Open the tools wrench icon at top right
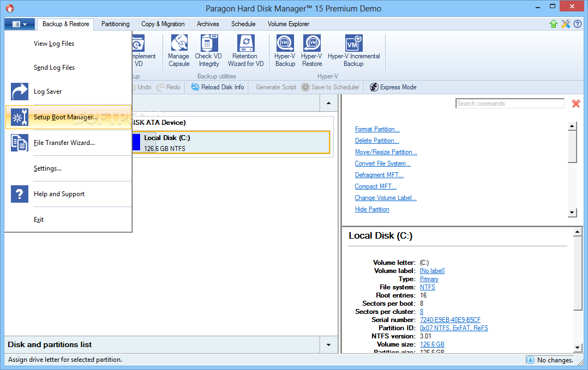This screenshot has height=370, width=588. click(566, 24)
